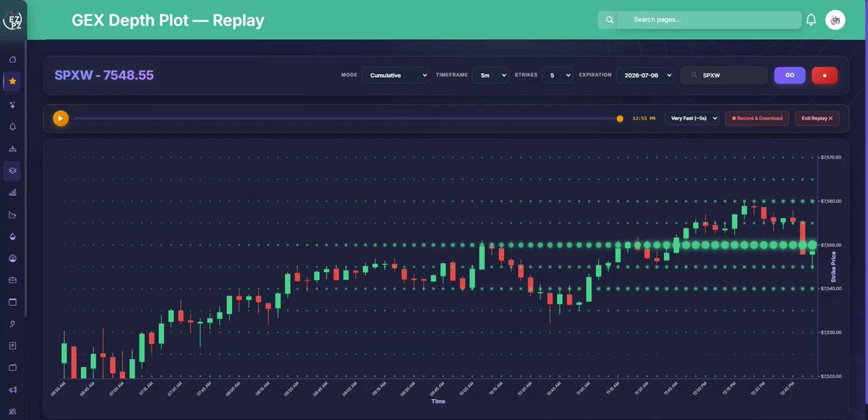Open the Timeframe dropdown showing 5m
The height and width of the screenshot is (420, 868).
[x=490, y=75]
